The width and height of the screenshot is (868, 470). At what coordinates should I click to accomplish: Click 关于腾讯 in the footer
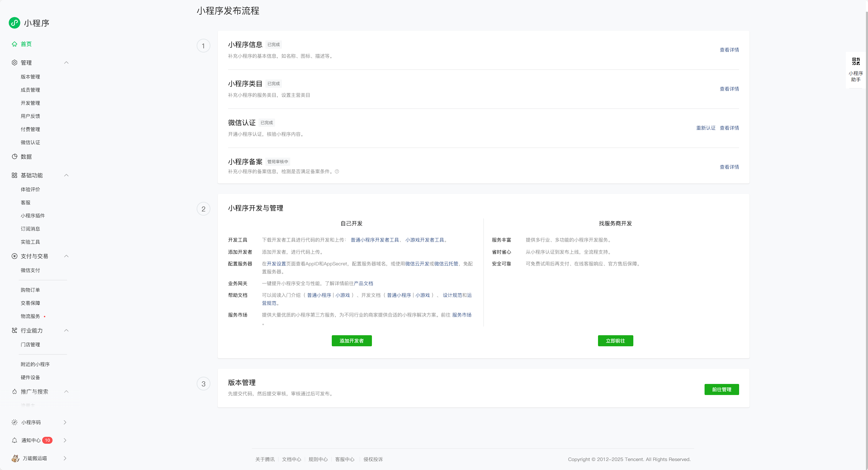coord(265,459)
